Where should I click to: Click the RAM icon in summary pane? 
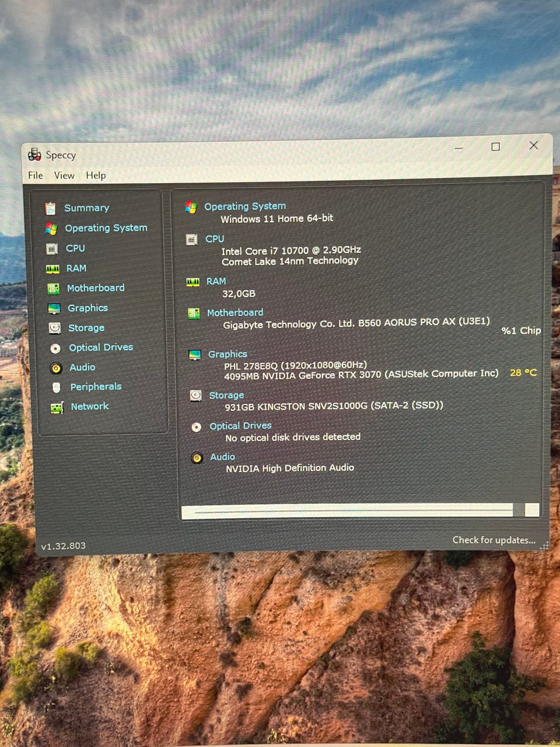click(x=192, y=282)
